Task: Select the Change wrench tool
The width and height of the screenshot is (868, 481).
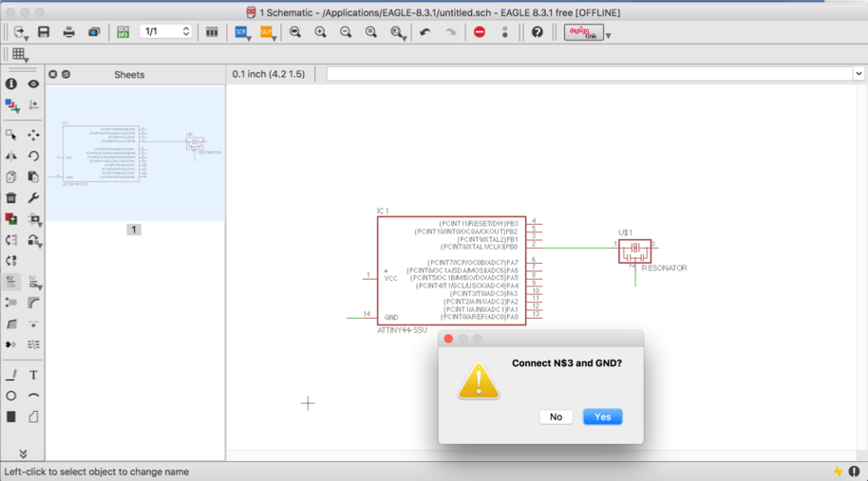Action: (x=33, y=198)
